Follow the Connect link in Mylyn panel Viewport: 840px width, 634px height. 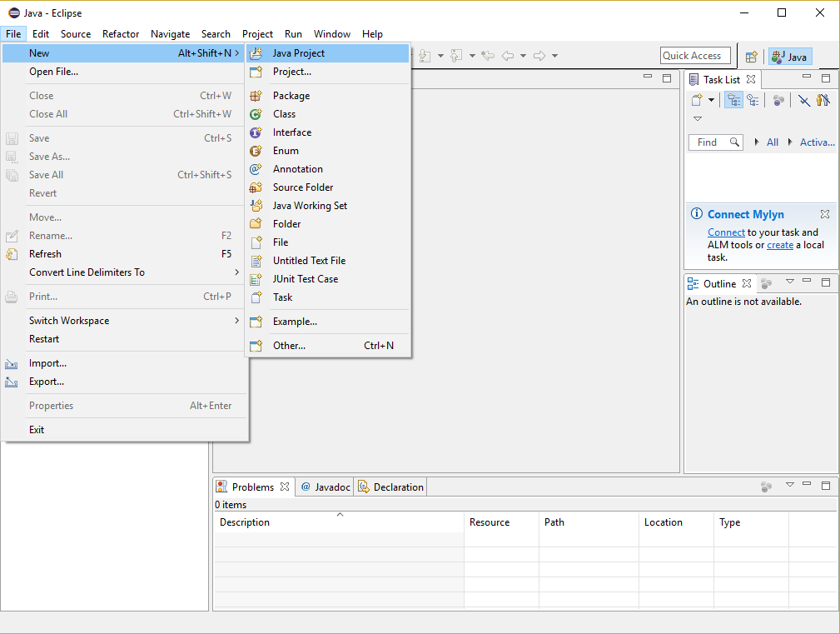726,232
